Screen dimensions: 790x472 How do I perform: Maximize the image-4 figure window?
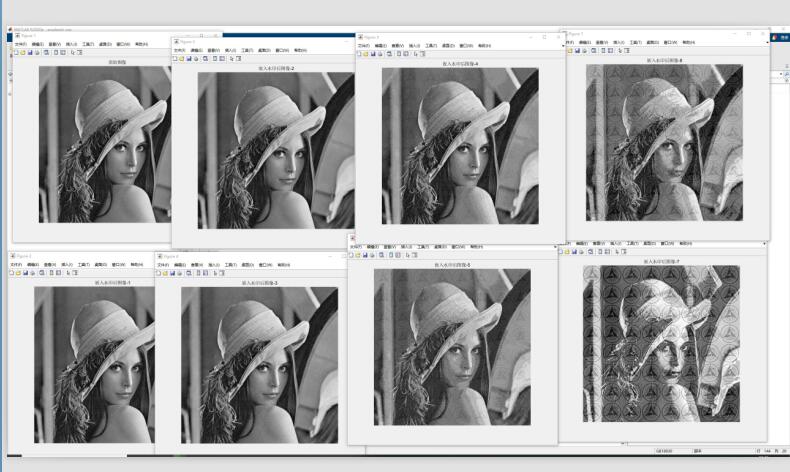(544, 37)
